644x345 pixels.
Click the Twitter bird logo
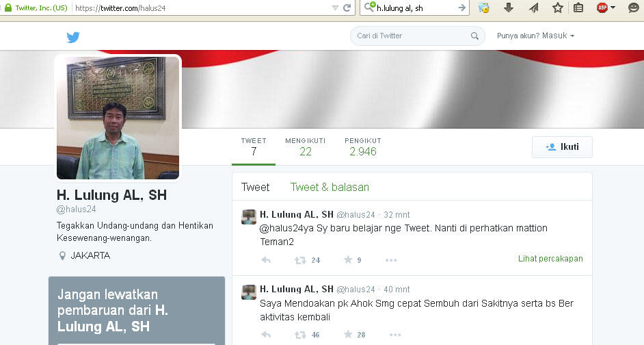click(73, 37)
